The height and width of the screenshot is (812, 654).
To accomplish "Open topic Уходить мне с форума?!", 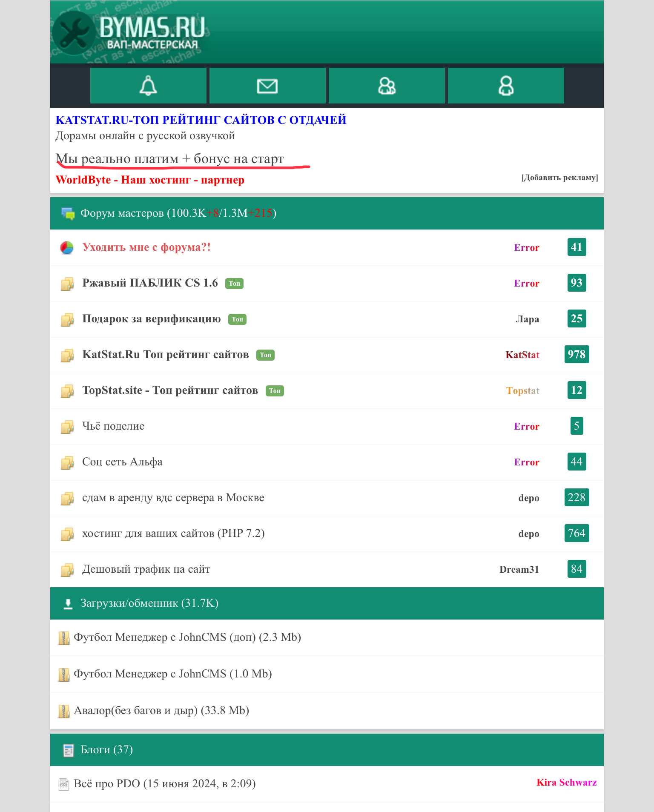I will pos(146,247).
